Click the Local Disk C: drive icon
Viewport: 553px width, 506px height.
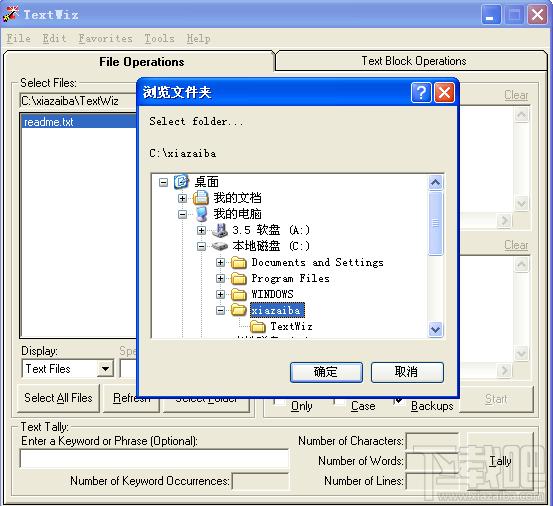click(x=220, y=246)
